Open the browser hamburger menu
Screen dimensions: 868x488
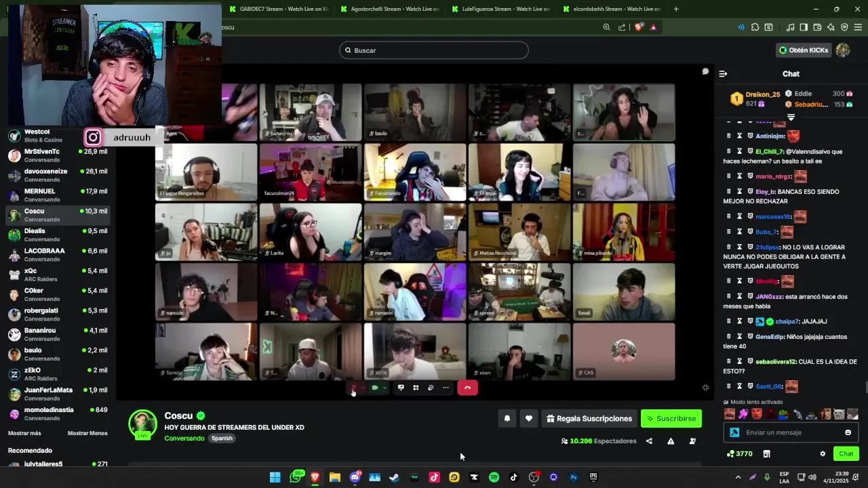[858, 27]
